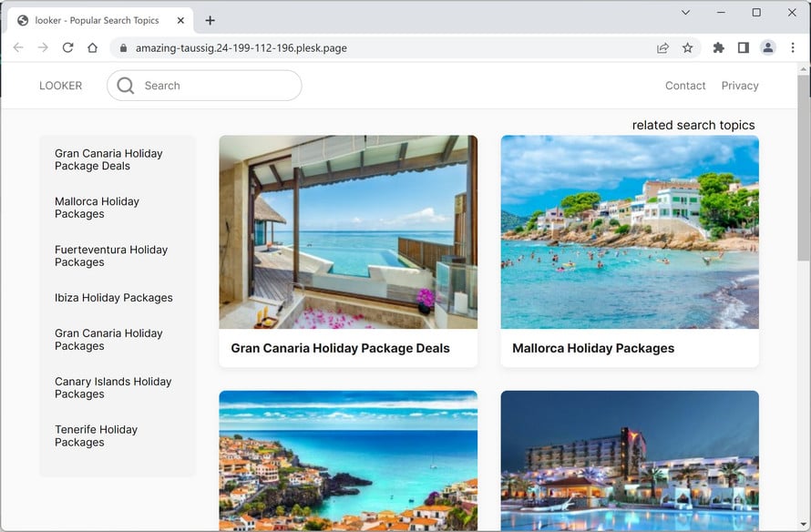Click the scrollbar up arrow
This screenshot has height=532, width=811.
point(803,68)
